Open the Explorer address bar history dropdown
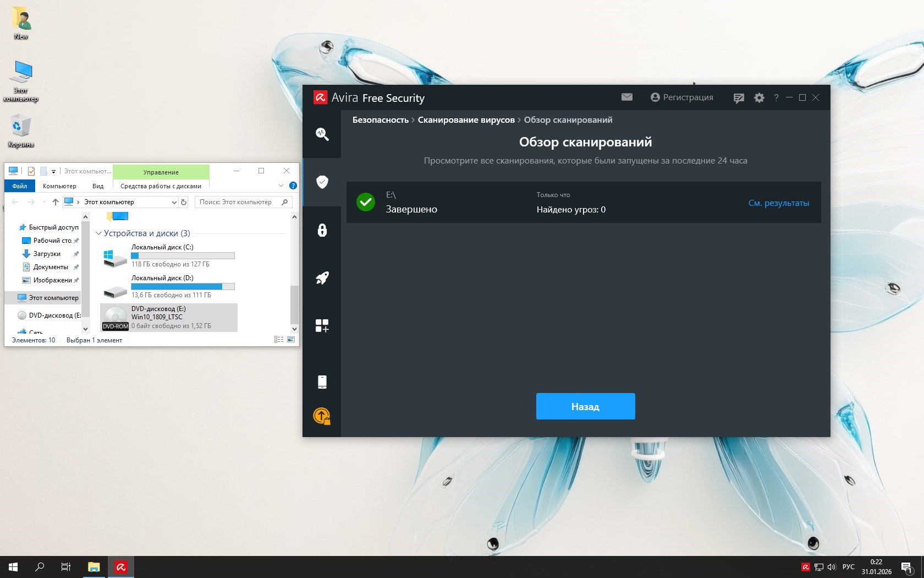Image resolution: width=924 pixels, height=578 pixels. (x=174, y=202)
